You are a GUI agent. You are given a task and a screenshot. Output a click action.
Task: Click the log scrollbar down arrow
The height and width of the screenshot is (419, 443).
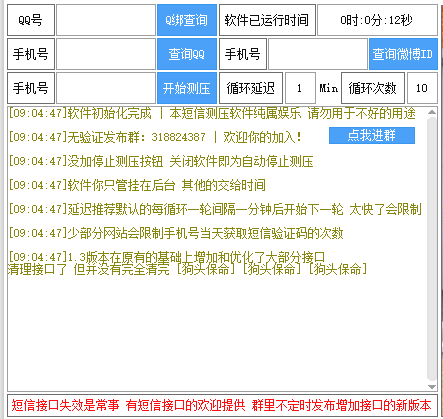pyautogui.click(x=432, y=387)
